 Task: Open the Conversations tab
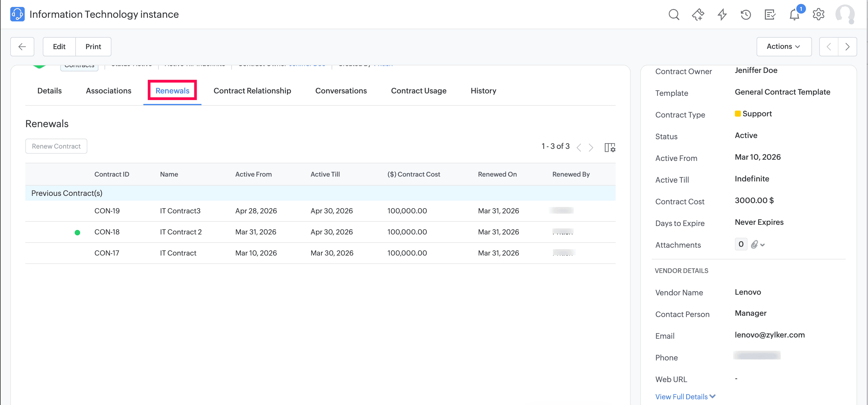(341, 91)
